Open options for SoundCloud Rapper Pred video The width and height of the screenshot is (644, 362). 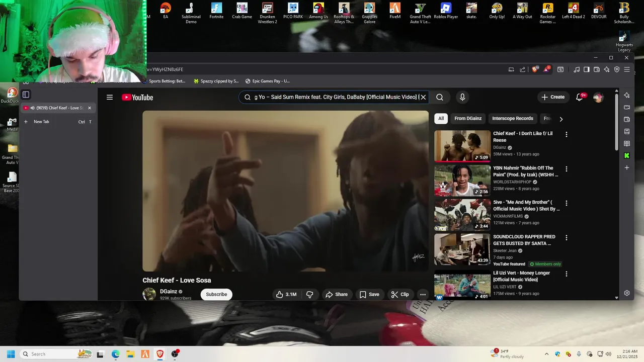pos(567,237)
